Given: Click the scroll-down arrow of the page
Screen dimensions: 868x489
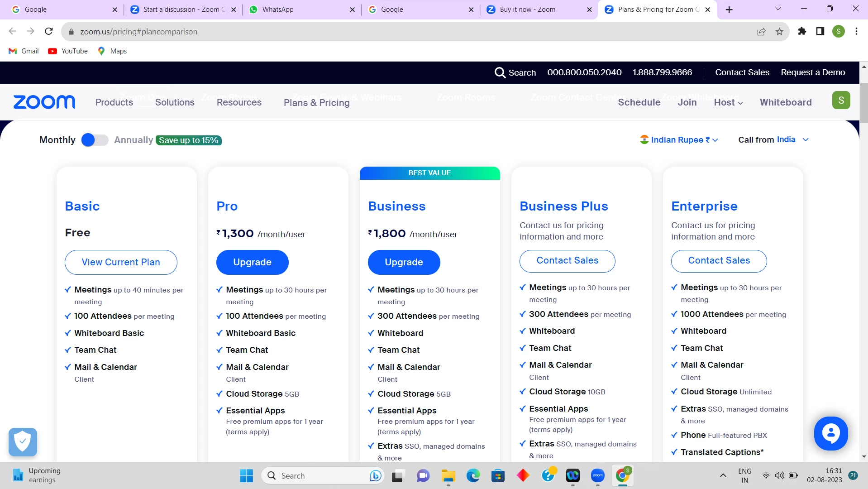Looking at the screenshot, I should tap(864, 456).
